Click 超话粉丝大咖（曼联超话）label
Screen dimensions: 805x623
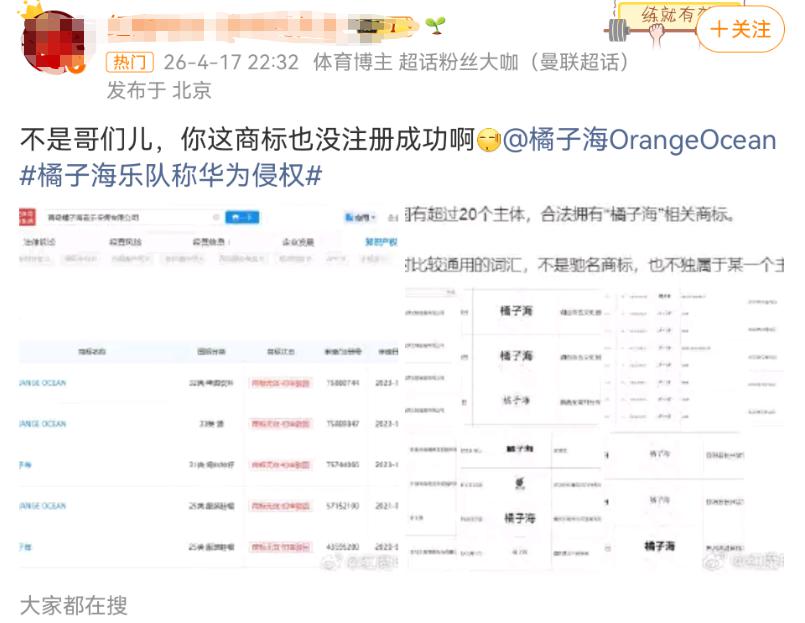click(515, 62)
